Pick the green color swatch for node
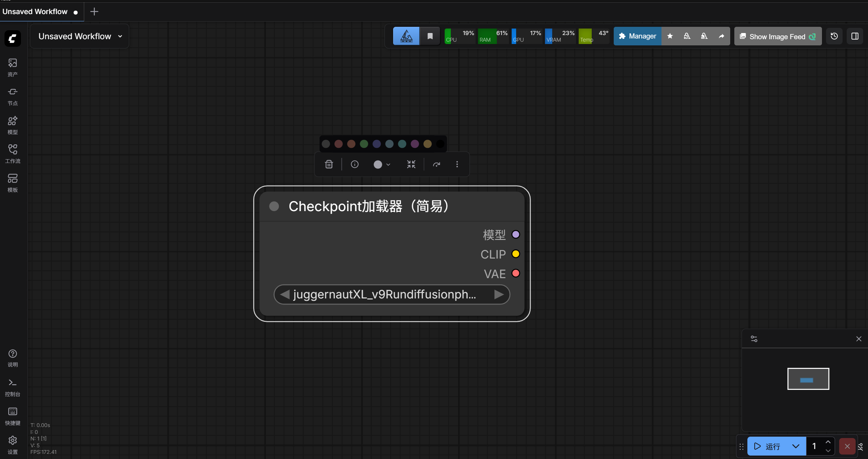Image resolution: width=868 pixels, height=459 pixels. (364, 144)
